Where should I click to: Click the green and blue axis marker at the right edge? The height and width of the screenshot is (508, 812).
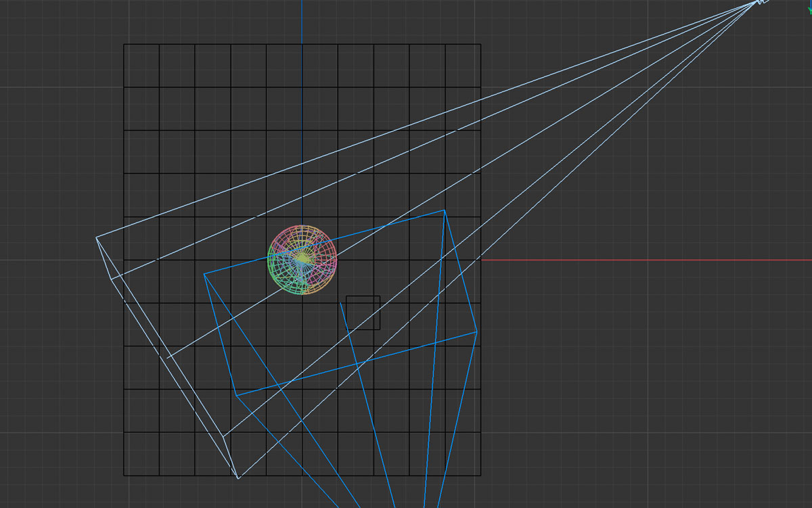tap(807, 4)
